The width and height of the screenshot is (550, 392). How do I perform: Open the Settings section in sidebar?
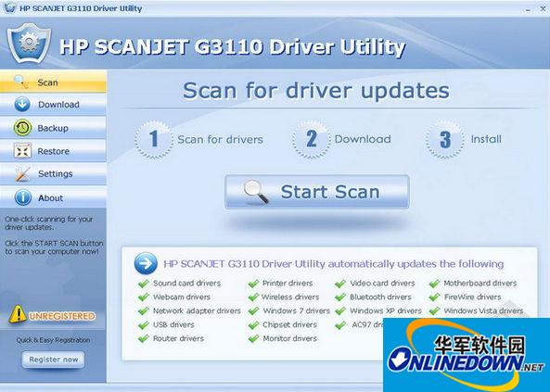click(53, 173)
